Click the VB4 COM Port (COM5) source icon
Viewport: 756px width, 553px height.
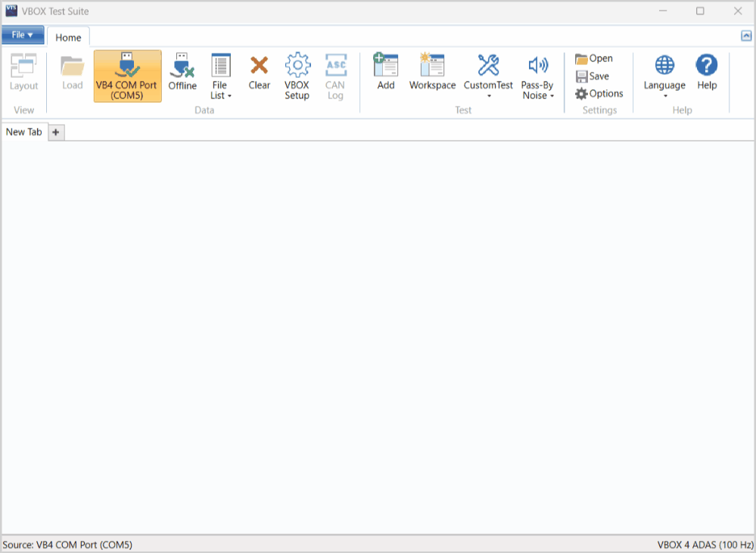tap(127, 66)
